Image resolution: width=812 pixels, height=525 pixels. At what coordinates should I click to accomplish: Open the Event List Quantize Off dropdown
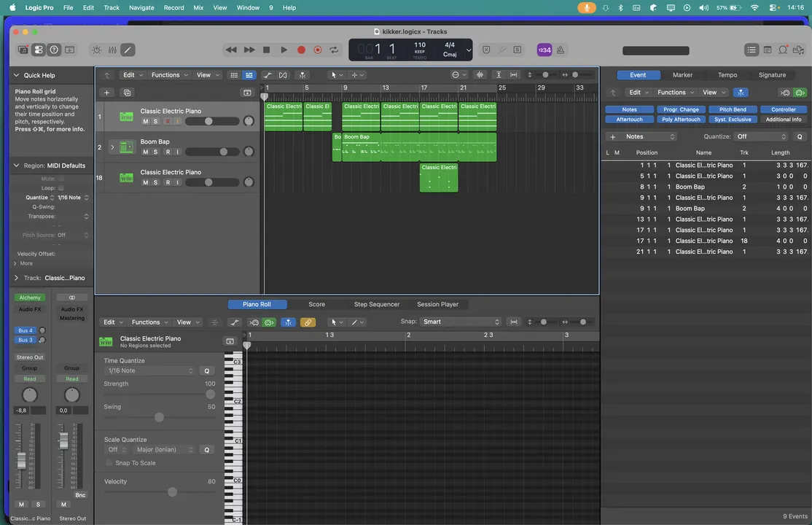761,136
